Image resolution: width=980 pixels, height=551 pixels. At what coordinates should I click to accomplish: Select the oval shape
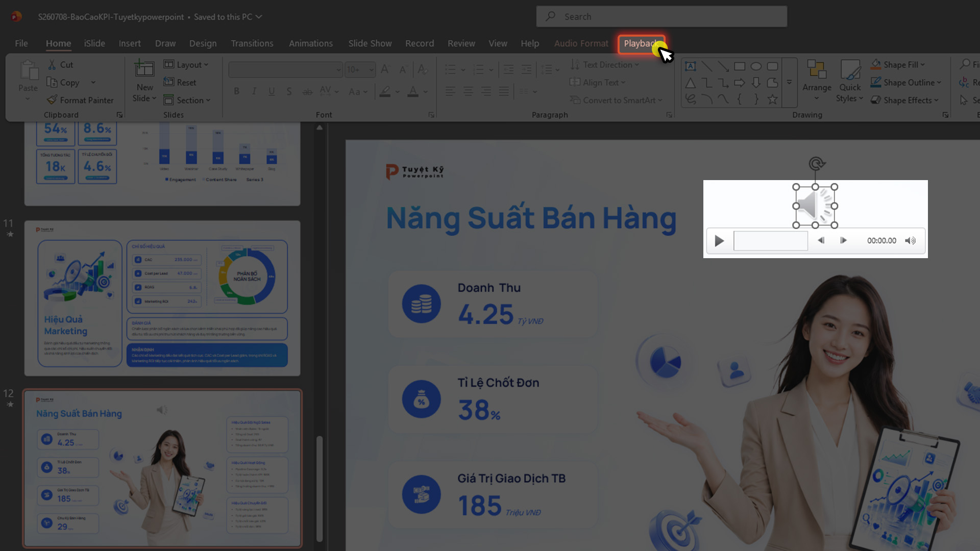pyautogui.click(x=756, y=66)
